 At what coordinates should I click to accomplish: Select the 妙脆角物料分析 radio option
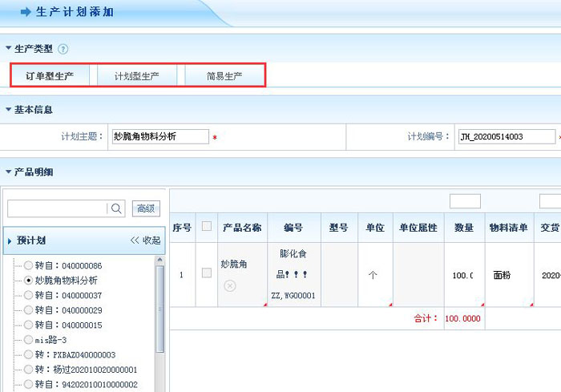click(29, 281)
